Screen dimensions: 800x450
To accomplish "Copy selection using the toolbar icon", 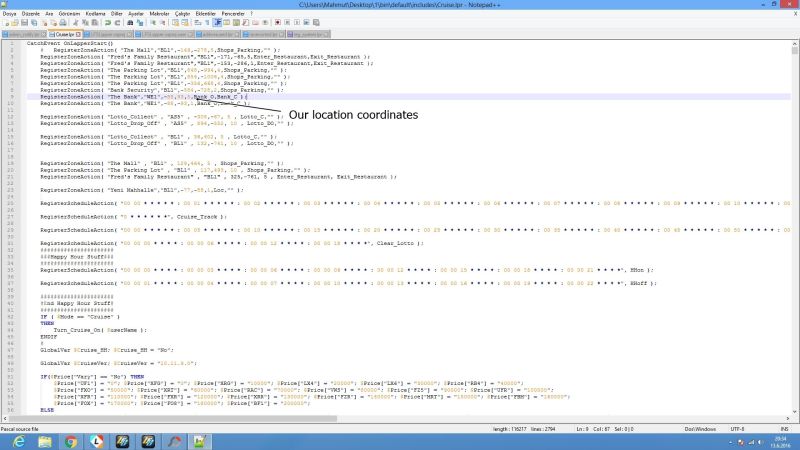I will tap(85, 22).
